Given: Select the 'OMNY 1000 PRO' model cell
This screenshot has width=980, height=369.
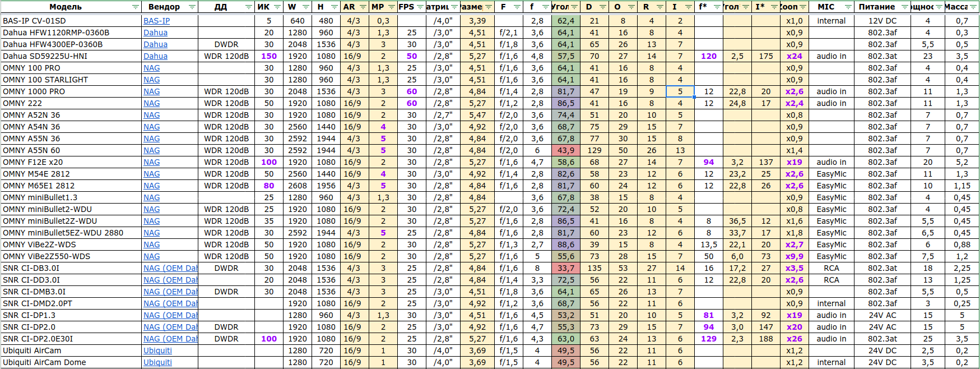Looking at the screenshot, I should click(x=71, y=91).
